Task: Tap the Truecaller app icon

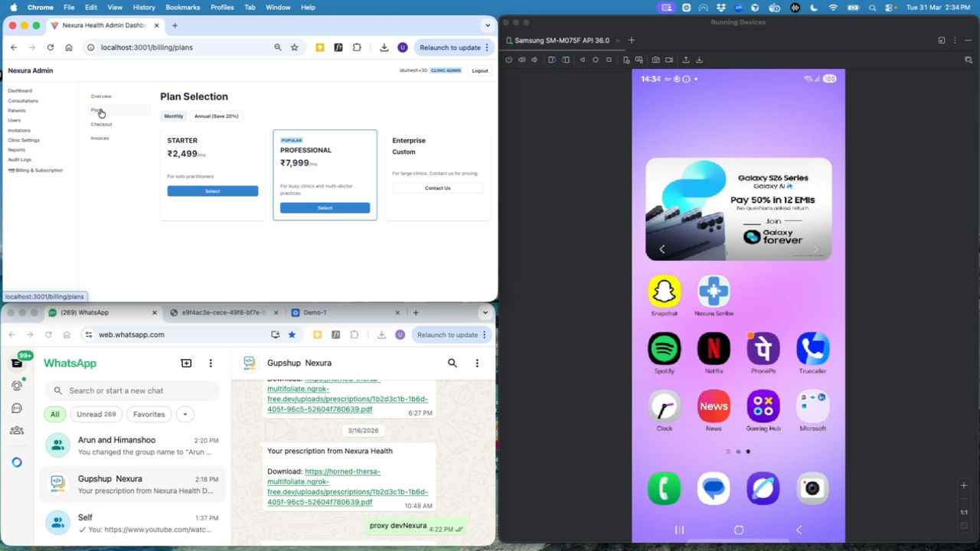Action: click(812, 349)
